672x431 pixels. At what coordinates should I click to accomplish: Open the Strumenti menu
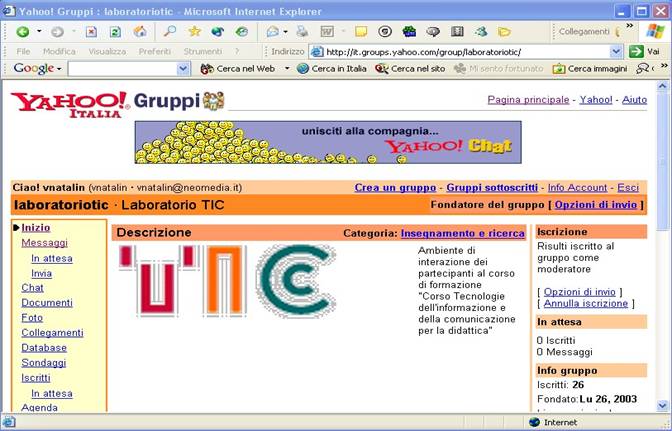click(x=203, y=51)
